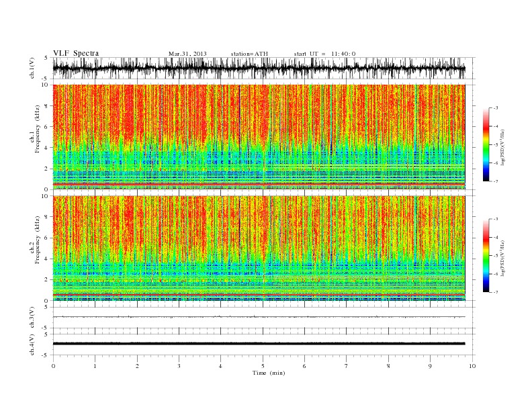Click the date 'Mar.31, 2013' in the header

coord(187,54)
